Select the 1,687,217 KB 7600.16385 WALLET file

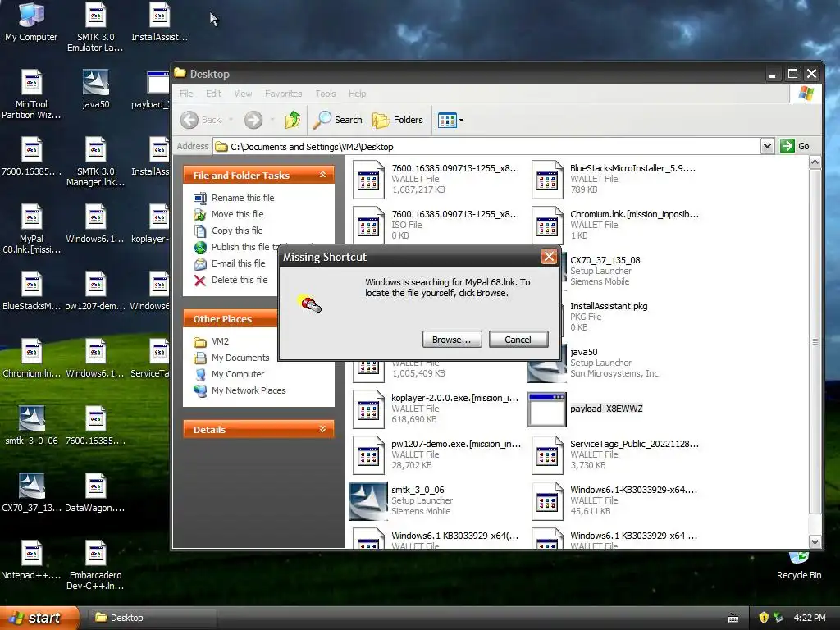click(436, 179)
